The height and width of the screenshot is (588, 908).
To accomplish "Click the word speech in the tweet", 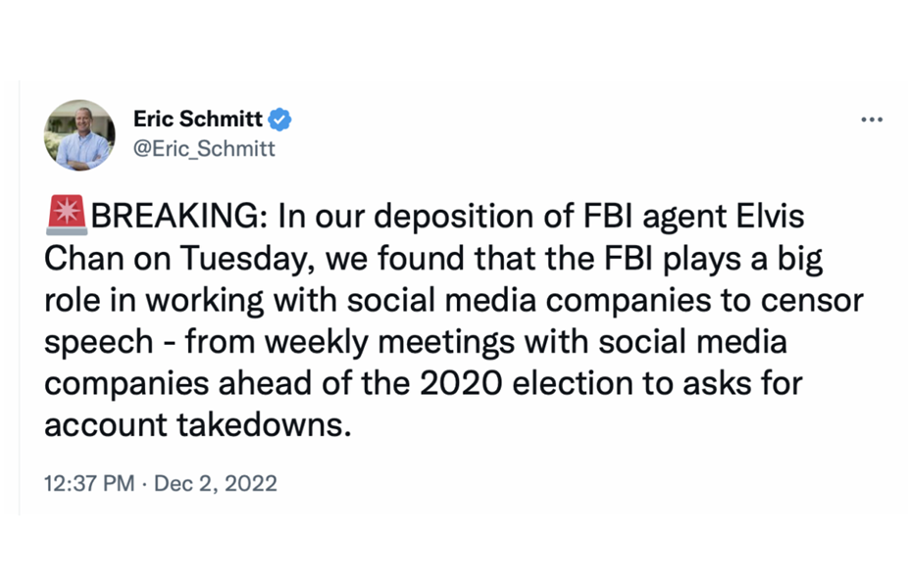I will [99, 343].
